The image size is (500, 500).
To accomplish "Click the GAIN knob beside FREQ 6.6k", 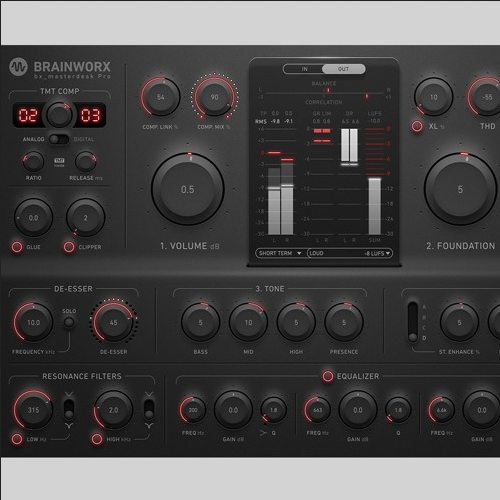I will (482, 410).
